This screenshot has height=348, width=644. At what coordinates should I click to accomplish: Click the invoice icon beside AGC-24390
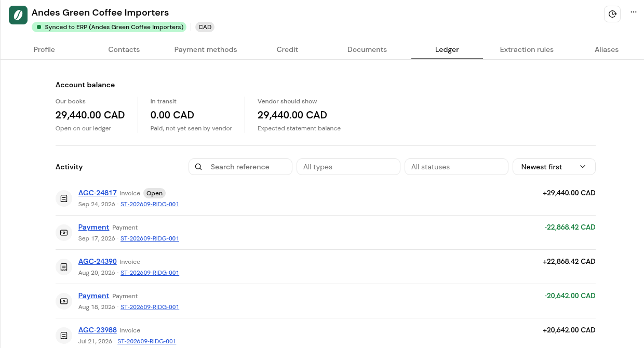(x=64, y=267)
